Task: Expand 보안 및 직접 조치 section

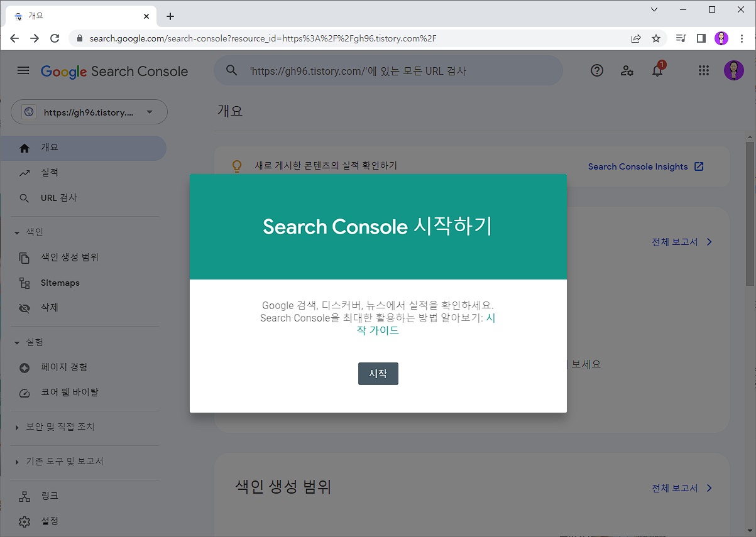Action: [17, 427]
